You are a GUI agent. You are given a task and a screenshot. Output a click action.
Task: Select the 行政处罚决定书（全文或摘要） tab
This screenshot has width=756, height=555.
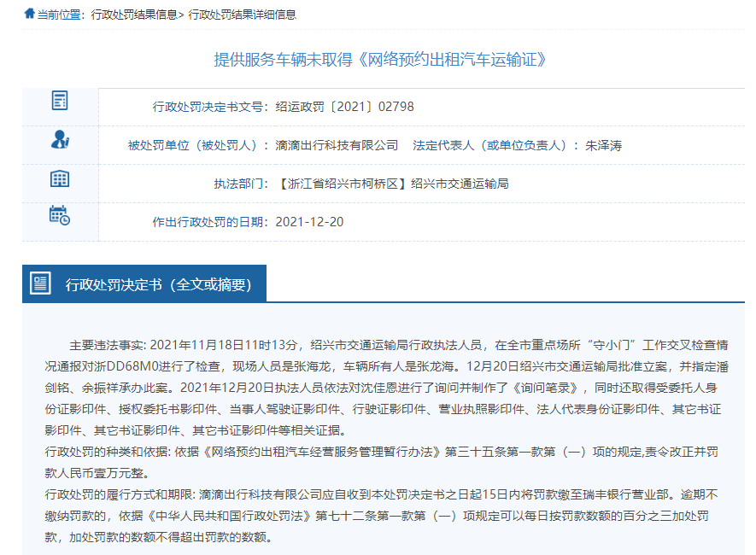click(x=144, y=283)
